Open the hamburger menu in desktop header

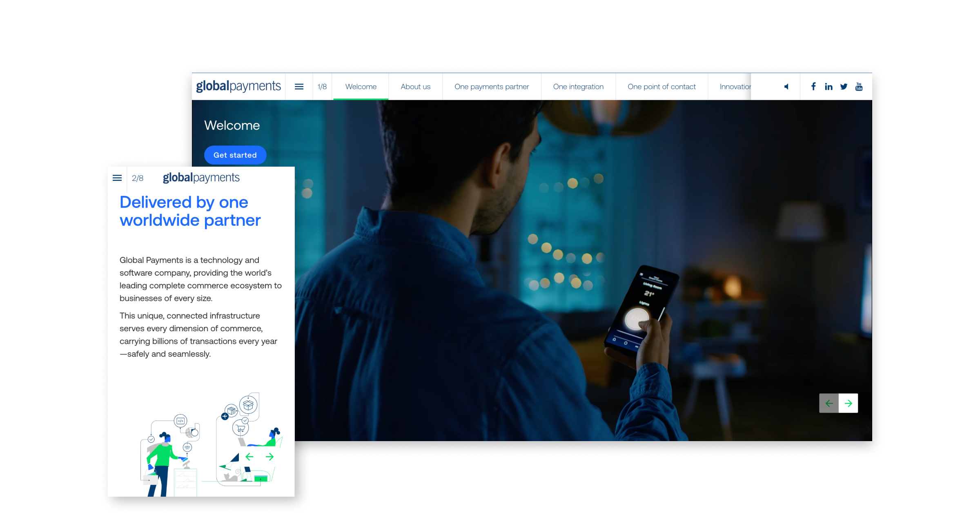(x=299, y=87)
